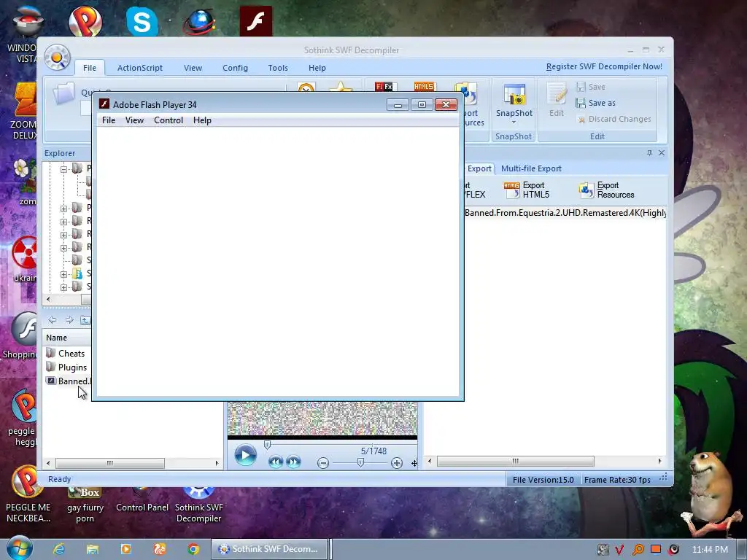Expand the third R folder in Explorer tree
The height and width of the screenshot is (560, 747).
click(63, 248)
